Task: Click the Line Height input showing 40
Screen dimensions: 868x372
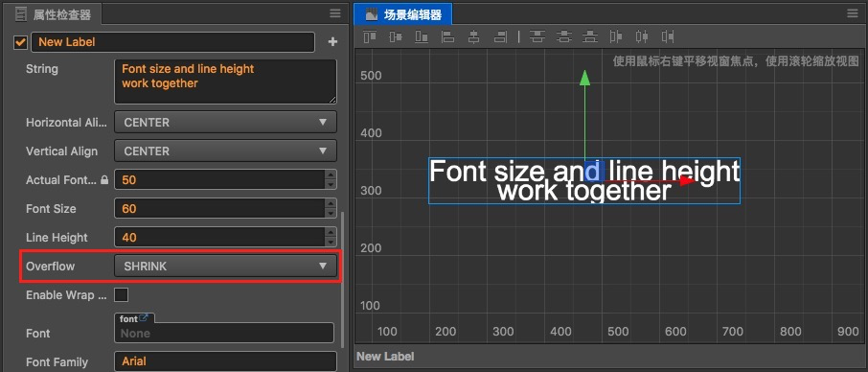Action: 219,238
